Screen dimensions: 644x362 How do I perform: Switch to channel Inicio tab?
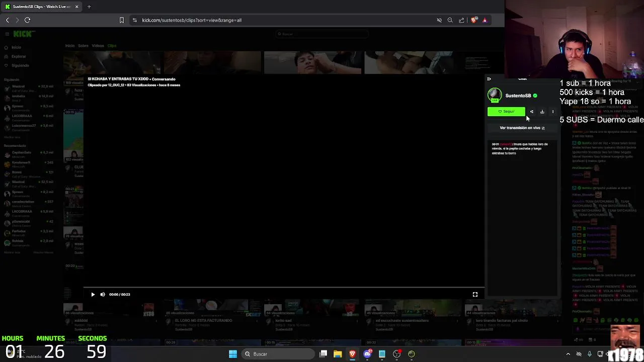click(69, 46)
